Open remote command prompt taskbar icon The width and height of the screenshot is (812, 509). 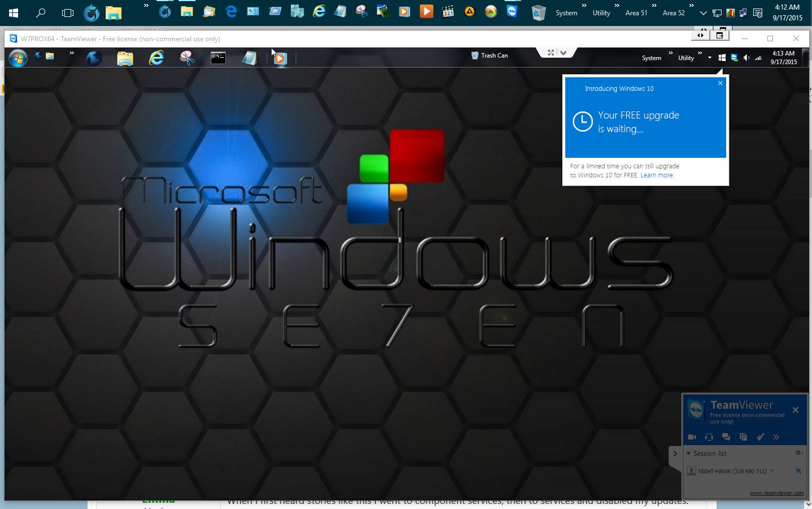pos(218,58)
